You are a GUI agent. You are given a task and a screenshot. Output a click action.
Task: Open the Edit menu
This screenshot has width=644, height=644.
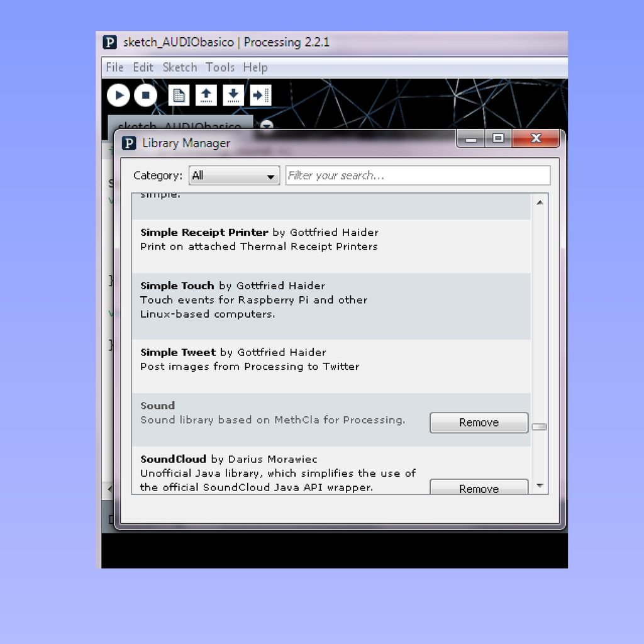[143, 67]
